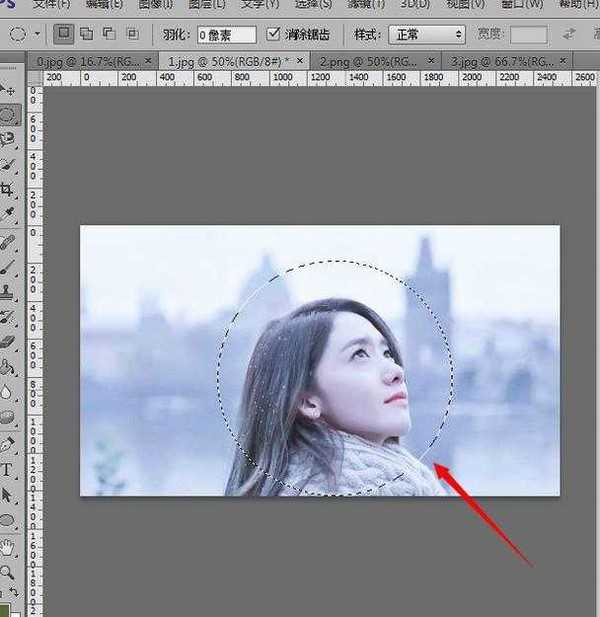
Task: Select the Eyedropper tool
Action: pyautogui.click(x=8, y=213)
